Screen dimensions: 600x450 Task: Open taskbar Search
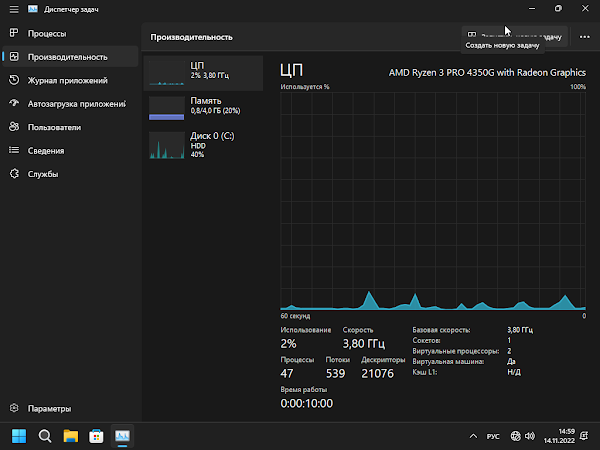pyautogui.click(x=45, y=436)
